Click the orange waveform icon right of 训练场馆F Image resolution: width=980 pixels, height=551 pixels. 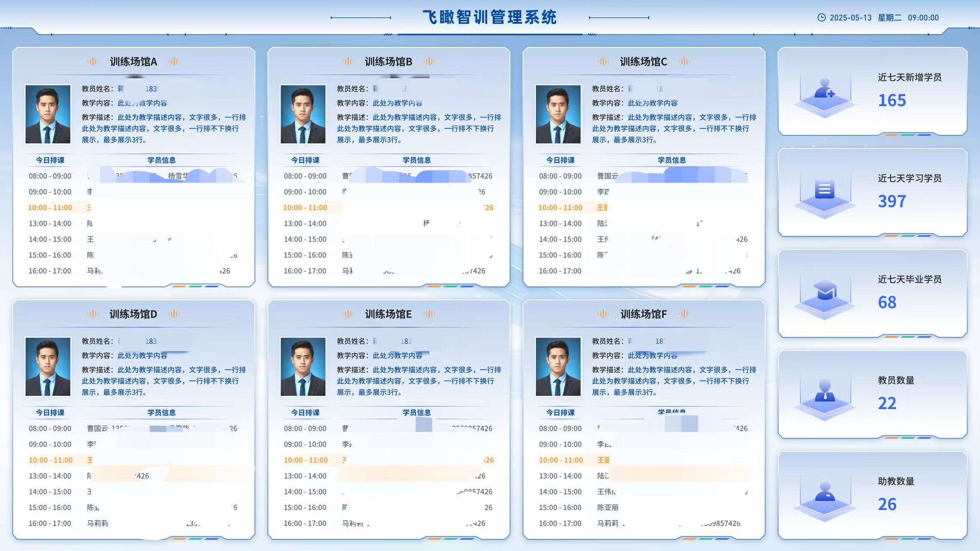coord(684,314)
